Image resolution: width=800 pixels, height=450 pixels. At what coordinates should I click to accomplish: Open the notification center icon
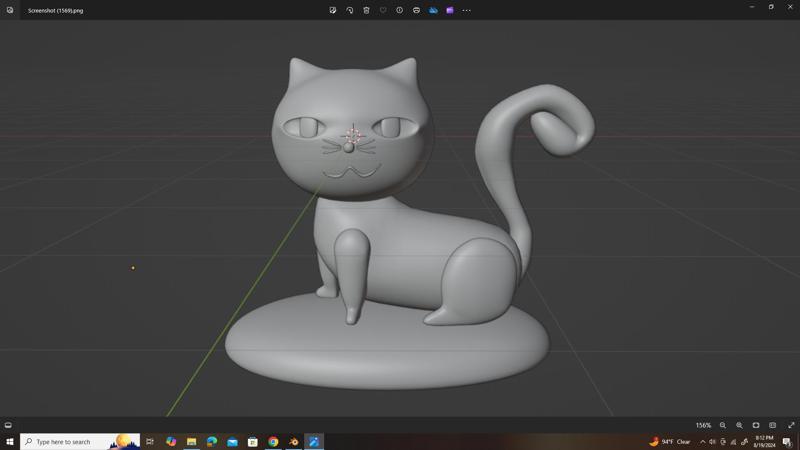[787, 442]
